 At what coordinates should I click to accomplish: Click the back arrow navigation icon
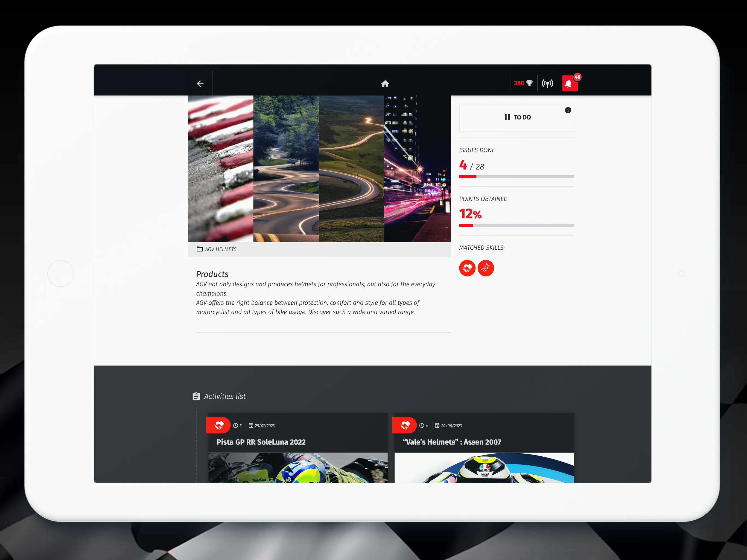tap(200, 82)
